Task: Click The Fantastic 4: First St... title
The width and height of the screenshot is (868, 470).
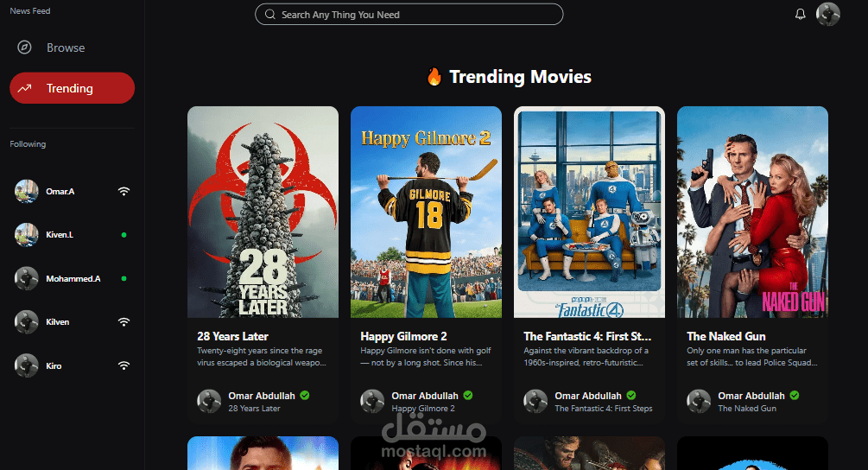Action: 587,336
